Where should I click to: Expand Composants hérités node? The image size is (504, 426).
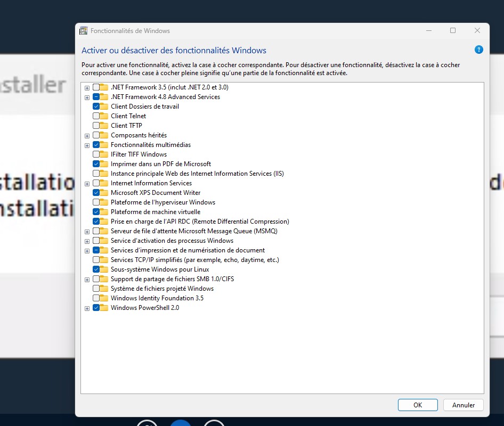[87, 136]
